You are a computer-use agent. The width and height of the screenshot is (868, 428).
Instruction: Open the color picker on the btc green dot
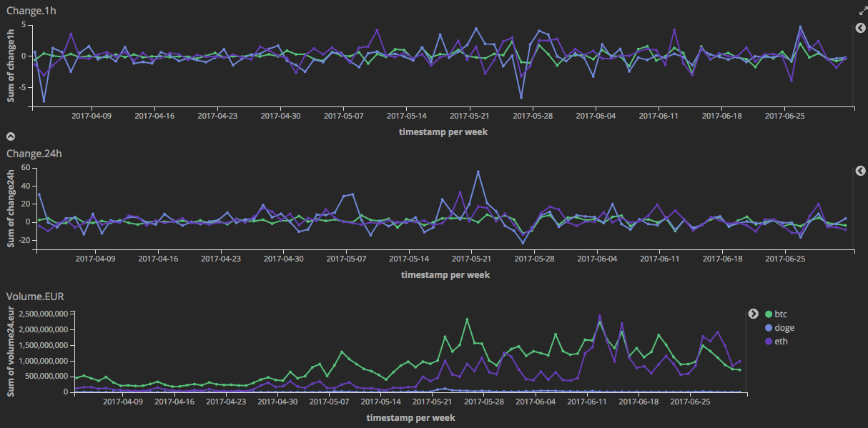tap(769, 314)
